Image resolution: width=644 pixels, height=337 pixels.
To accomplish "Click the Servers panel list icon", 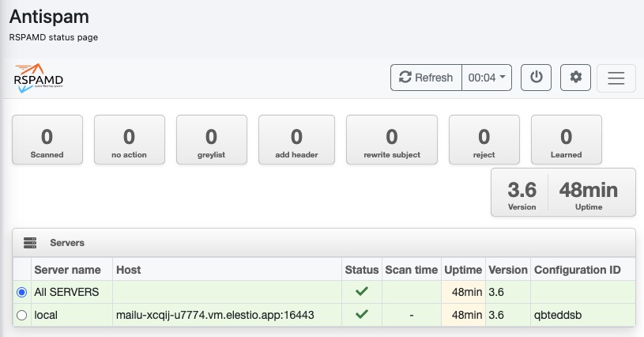I will [x=30, y=243].
